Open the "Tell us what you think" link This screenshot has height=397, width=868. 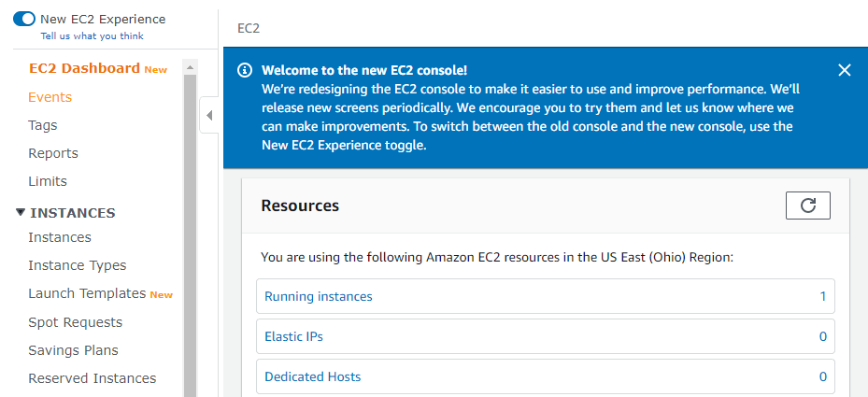click(92, 36)
